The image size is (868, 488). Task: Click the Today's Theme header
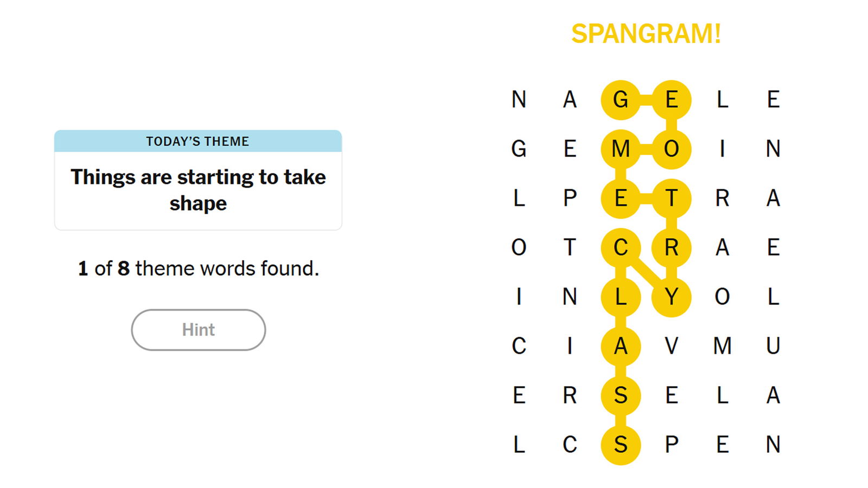pos(198,142)
